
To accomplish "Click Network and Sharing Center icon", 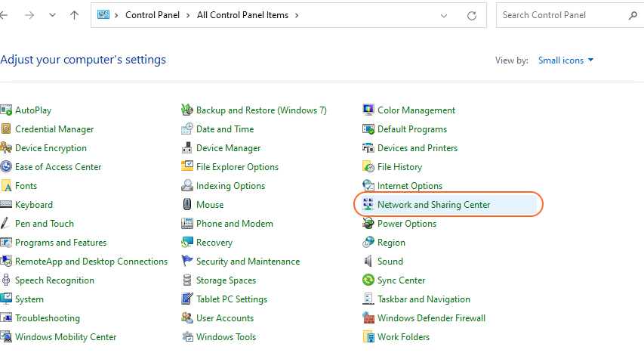I will coord(368,205).
